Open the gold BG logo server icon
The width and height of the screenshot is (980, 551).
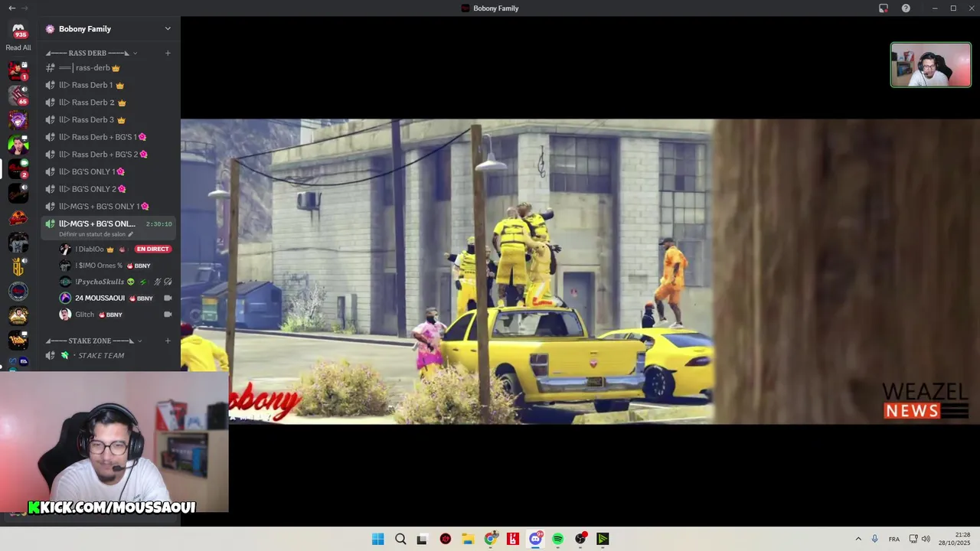18,267
